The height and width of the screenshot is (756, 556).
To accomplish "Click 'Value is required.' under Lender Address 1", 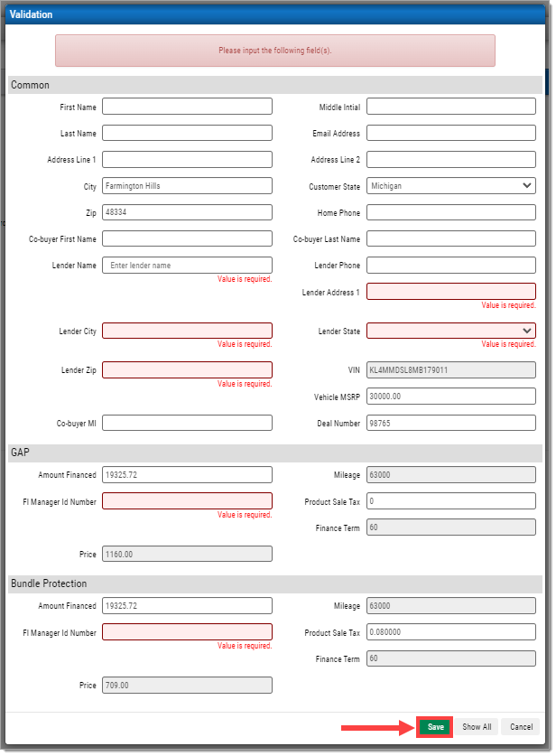I will pos(508,305).
